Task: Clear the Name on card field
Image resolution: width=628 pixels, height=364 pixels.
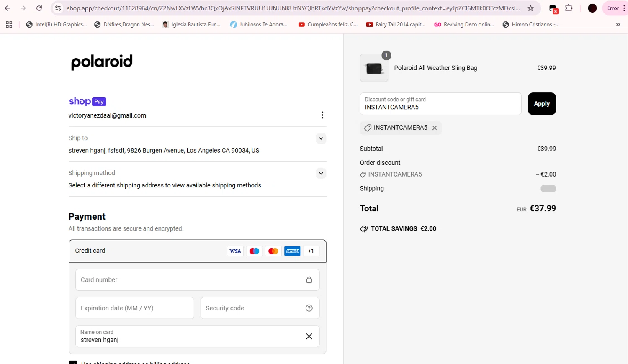Action: click(309, 336)
